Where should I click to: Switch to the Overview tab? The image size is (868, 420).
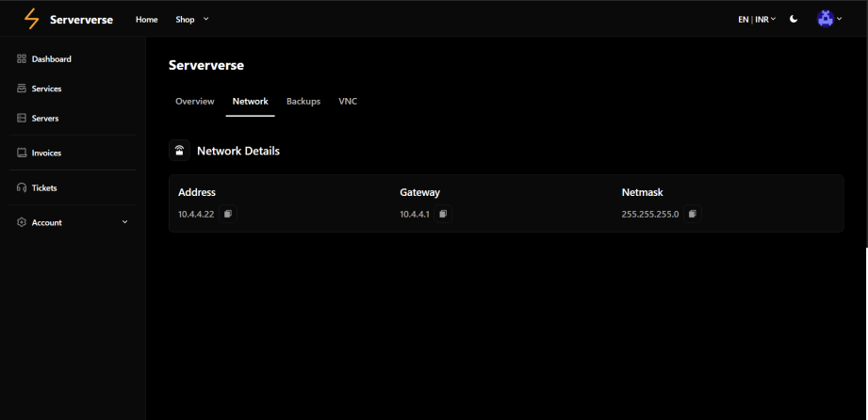tap(195, 102)
